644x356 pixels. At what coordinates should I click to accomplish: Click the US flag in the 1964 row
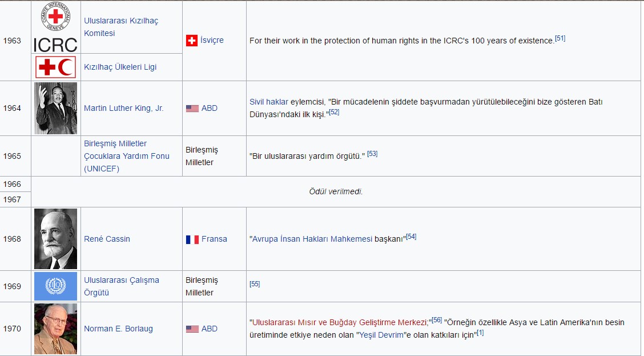click(192, 109)
